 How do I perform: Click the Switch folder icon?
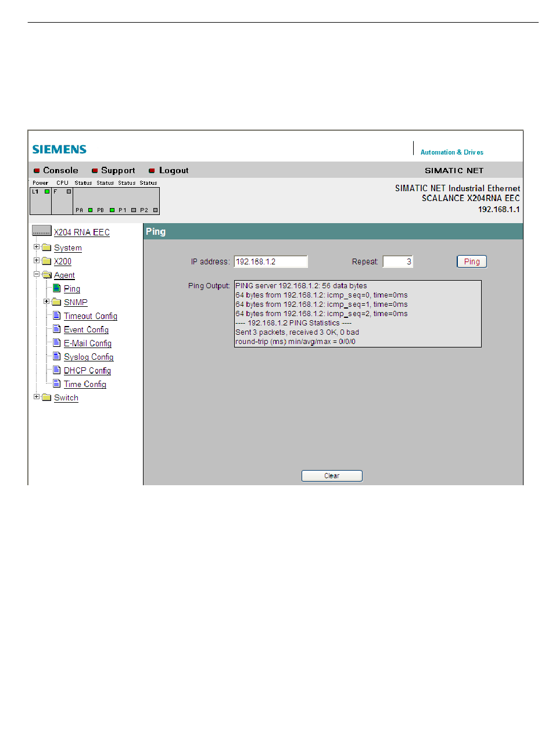46,397
